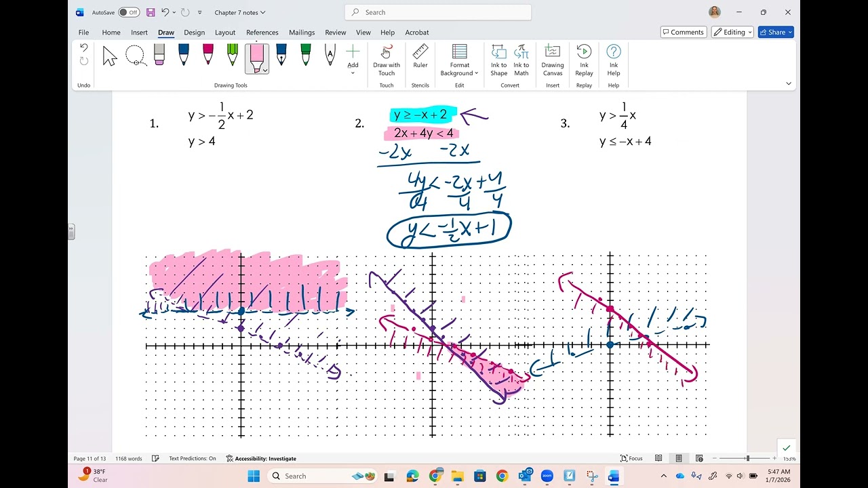Select the green pen

click(306, 56)
